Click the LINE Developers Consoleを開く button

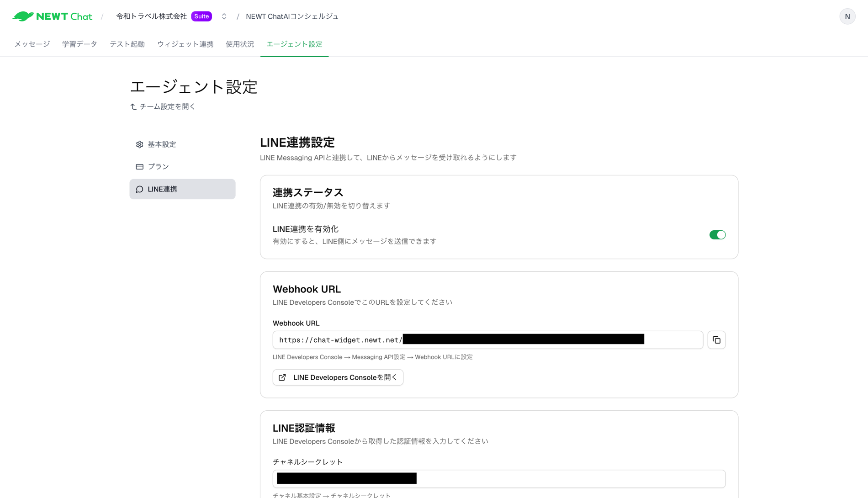338,377
